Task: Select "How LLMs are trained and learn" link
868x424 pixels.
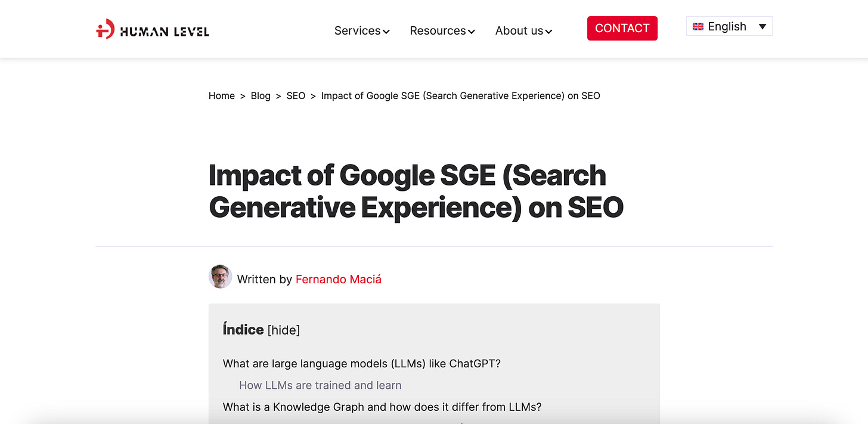Action: pyautogui.click(x=320, y=385)
